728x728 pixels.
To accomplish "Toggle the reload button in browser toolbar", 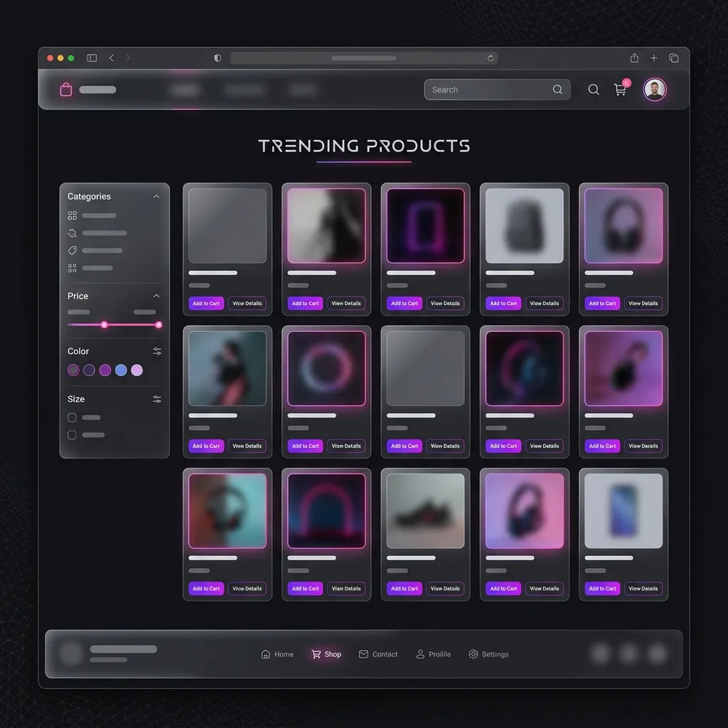I will click(491, 58).
